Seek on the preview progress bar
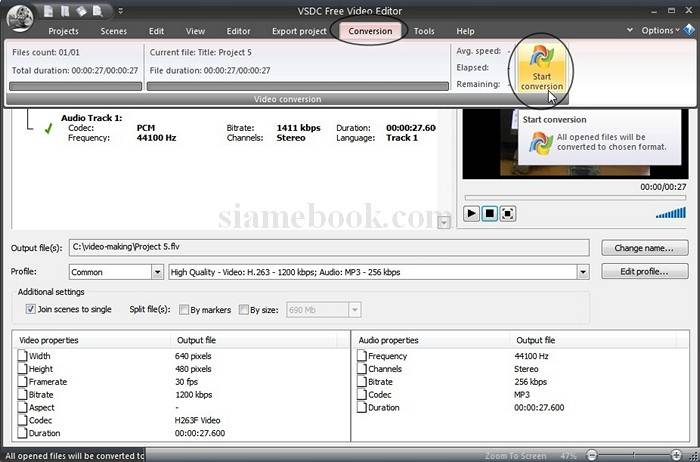Screen dimensions: 700x462 click(x=575, y=198)
